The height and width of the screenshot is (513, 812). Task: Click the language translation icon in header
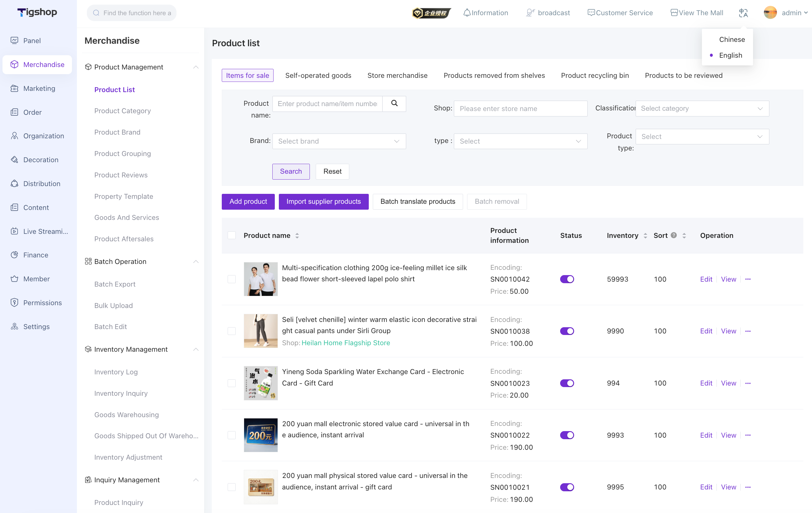tap(743, 13)
